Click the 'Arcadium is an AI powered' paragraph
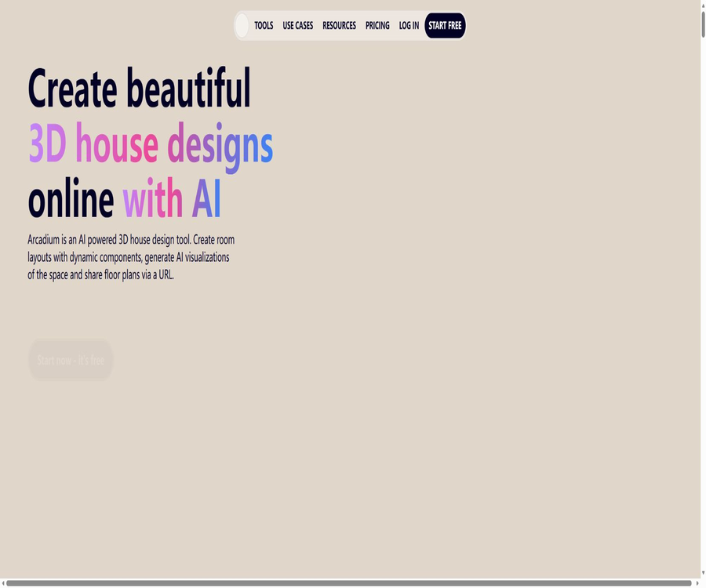Viewport: 706px width, 588px height. [131, 257]
